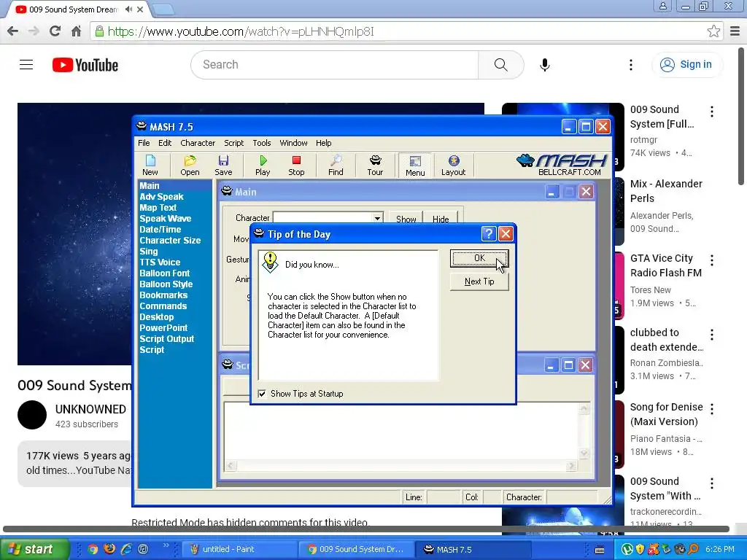Click the Date/Time item in the sidebar

(160, 230)
